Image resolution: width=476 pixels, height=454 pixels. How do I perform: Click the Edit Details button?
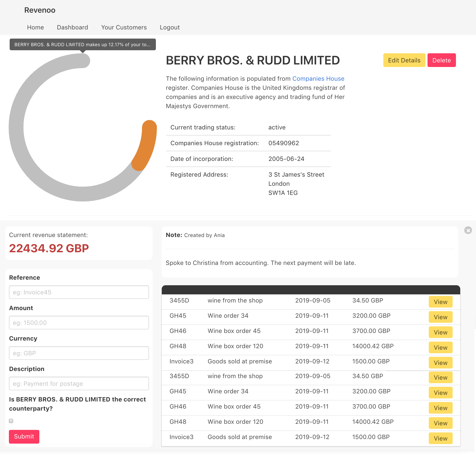(404, 60)
